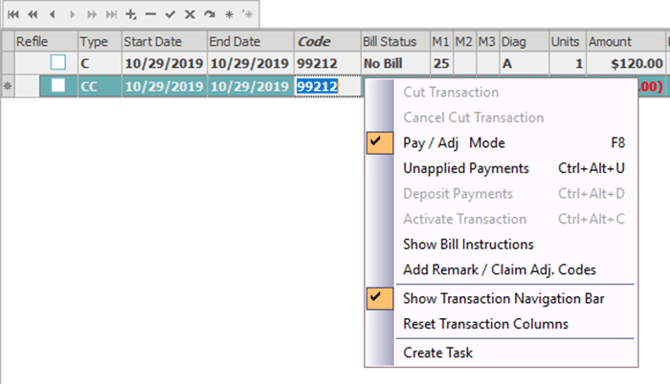This screenshot has height=384, width=670.
Task: Select code 99212 in the C row
Action: (328, 63)
